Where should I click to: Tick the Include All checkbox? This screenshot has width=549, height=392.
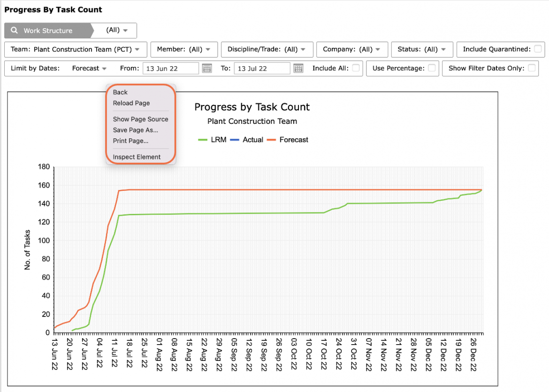click(356, 68)
